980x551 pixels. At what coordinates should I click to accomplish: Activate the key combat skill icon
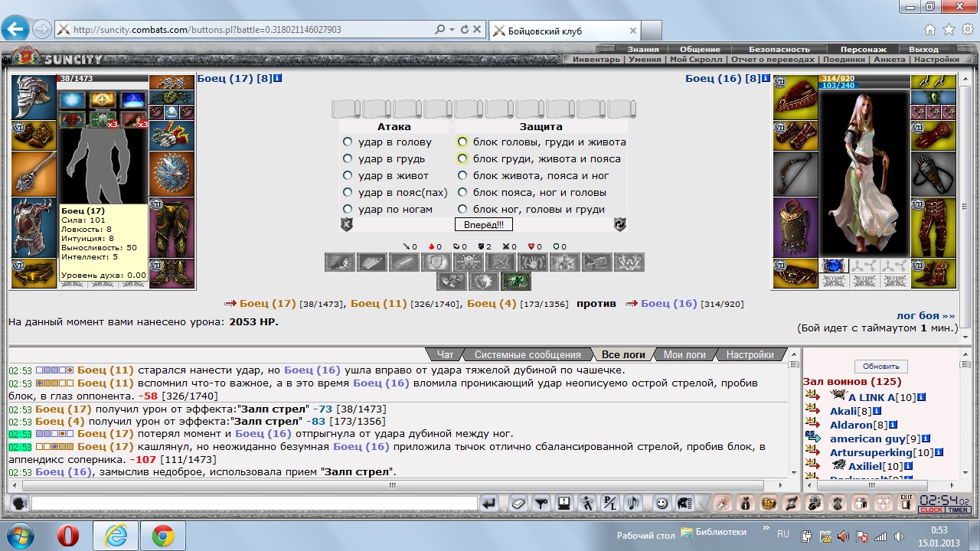click(596, 262)
